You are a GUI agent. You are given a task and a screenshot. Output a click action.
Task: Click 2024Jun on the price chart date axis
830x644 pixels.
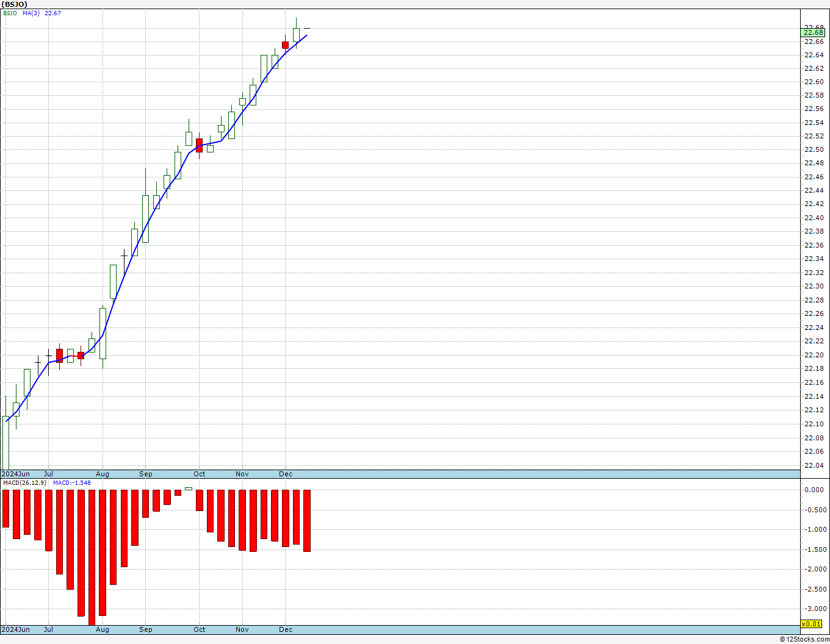pyautogui.click(x=16, y=474)
